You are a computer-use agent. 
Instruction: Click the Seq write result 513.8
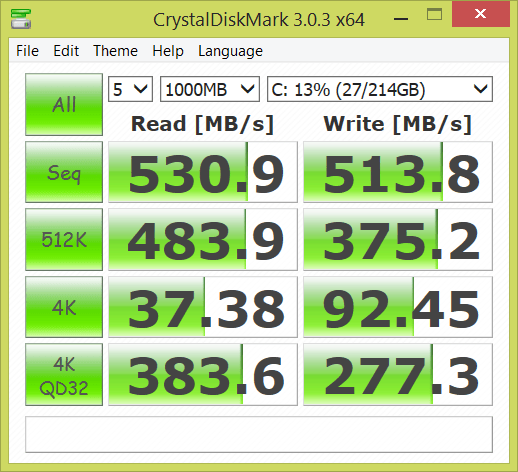tap(398, 172)
